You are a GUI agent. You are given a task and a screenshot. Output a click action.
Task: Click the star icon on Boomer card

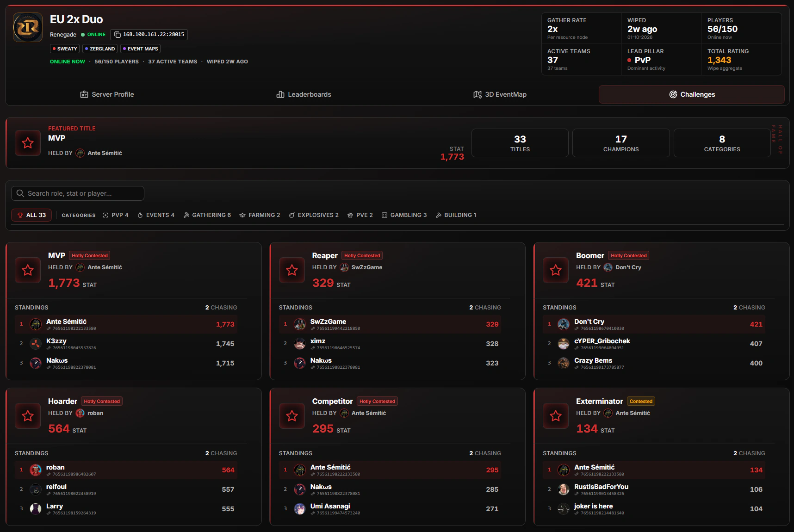(556, 270)
